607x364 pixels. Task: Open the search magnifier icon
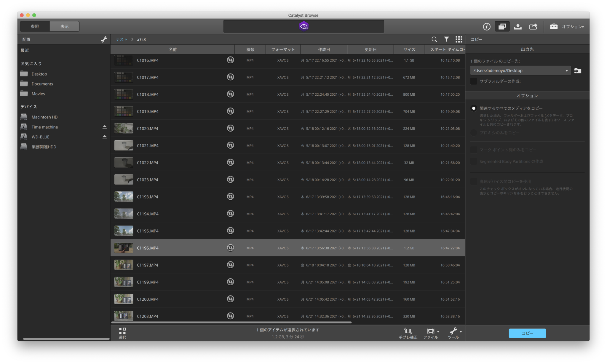pos(434,39)
